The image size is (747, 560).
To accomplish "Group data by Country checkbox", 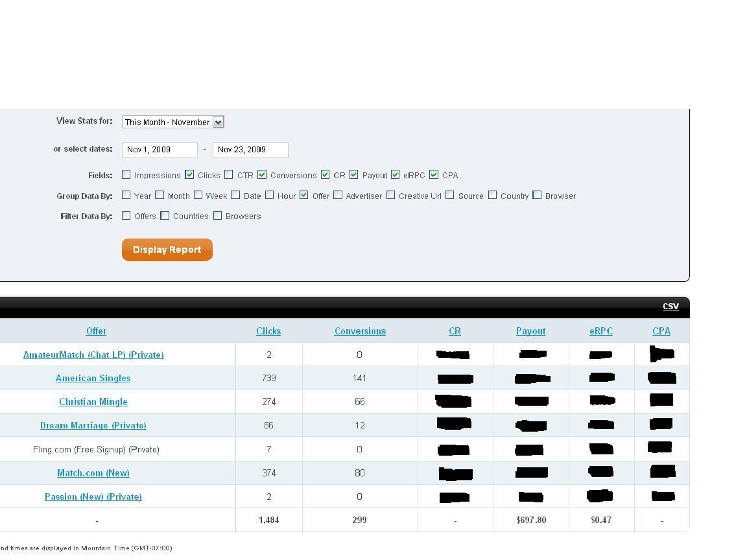I will 493,195.
